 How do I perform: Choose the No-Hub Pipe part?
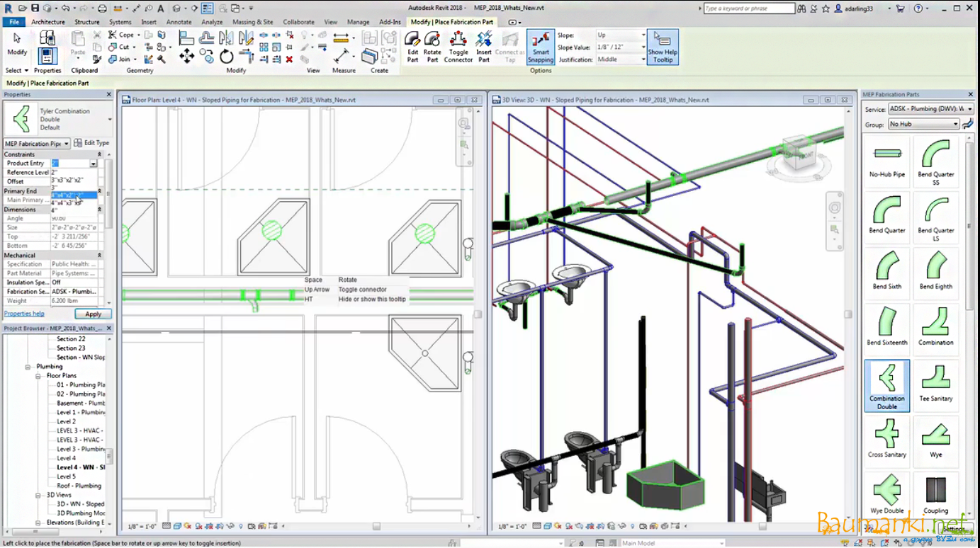886,160
